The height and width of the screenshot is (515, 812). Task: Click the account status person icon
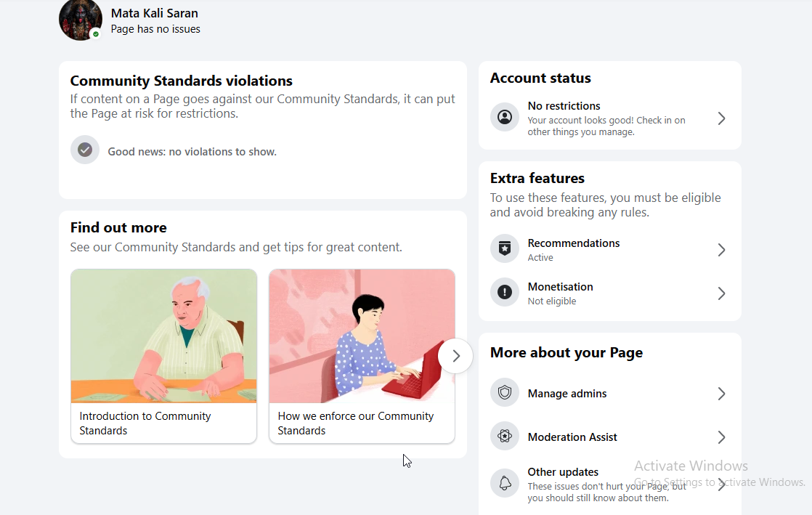504,117
